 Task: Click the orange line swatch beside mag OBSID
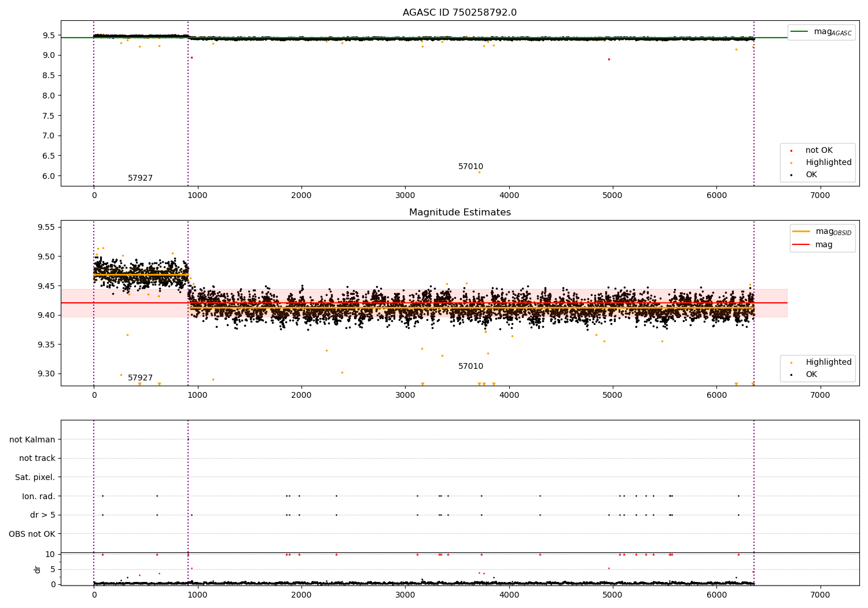801,232
